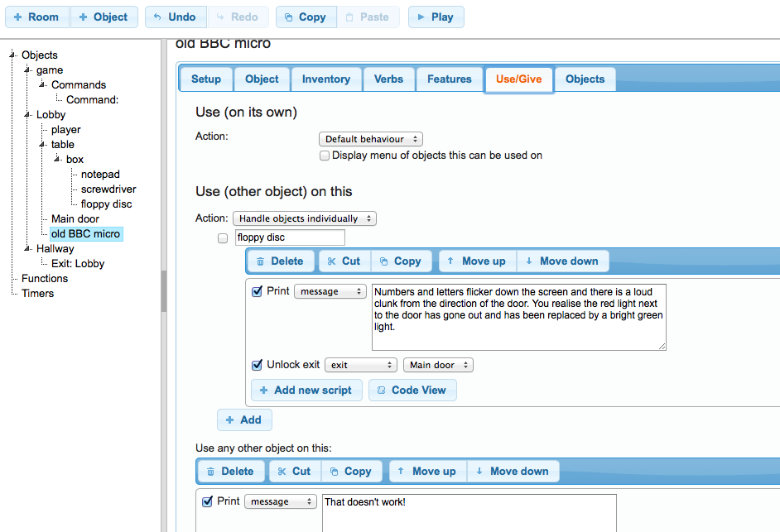This screenshot has height=532, width=780.
Task: Open the Handle objects individually dropdown
Action: [x=304, y=218]
